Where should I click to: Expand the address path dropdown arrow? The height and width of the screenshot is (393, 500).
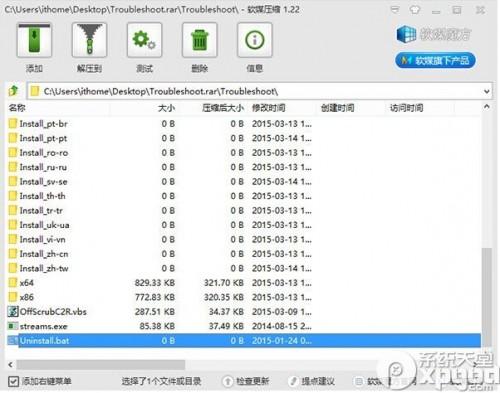pos(487,91)
